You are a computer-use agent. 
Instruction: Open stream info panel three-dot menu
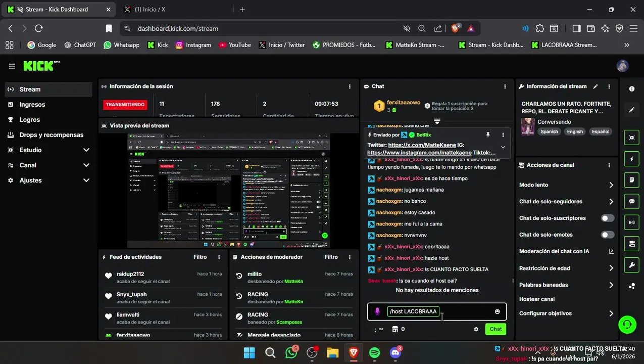point(609,86)
